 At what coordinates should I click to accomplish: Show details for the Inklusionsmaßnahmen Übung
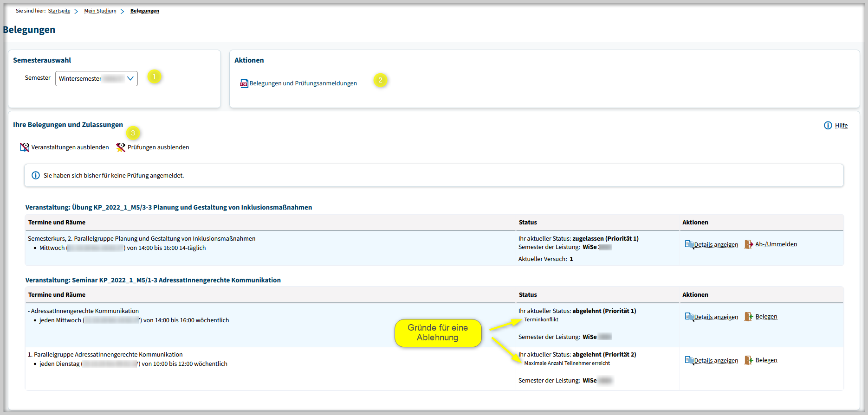tap(716, 245)
